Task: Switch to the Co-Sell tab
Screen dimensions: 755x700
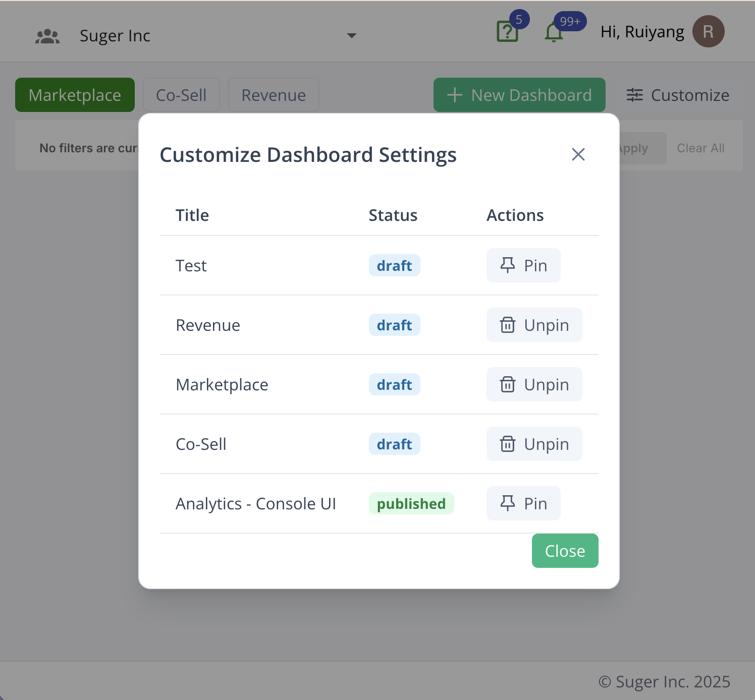Action: pyautogui.click(x=181, y=95)
